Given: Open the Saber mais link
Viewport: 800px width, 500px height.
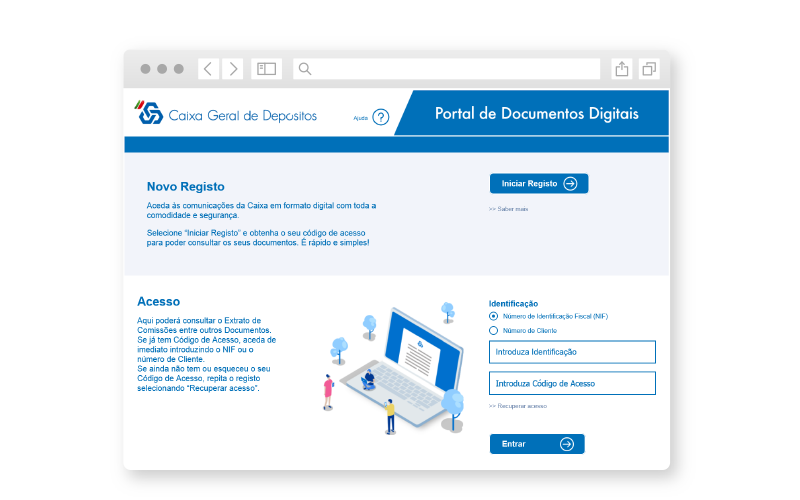Looking at the screenshot, I should click(508, 209).
